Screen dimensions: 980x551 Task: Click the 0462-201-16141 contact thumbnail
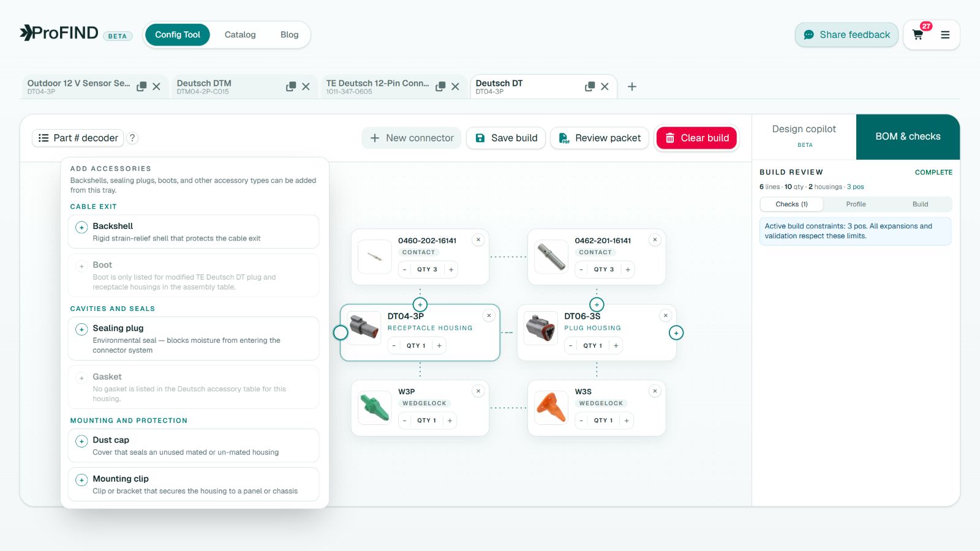551,257
